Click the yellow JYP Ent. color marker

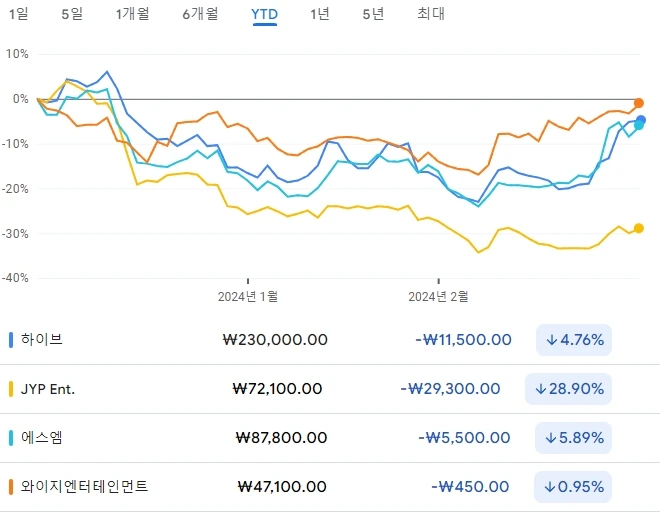pos(11,388)
